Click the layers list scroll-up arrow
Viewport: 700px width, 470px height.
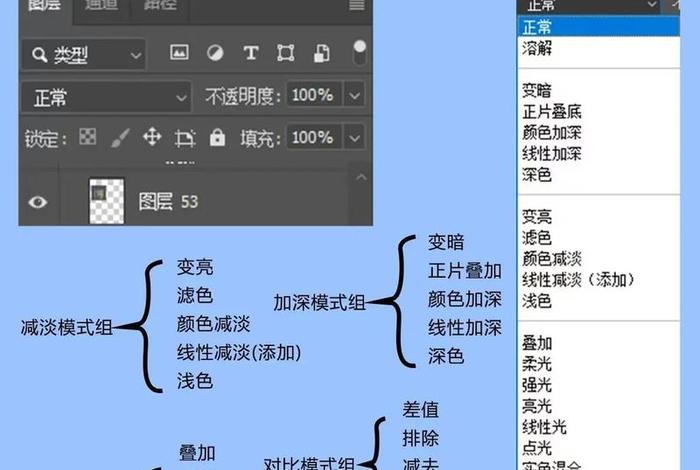click(x=361, y=177)
